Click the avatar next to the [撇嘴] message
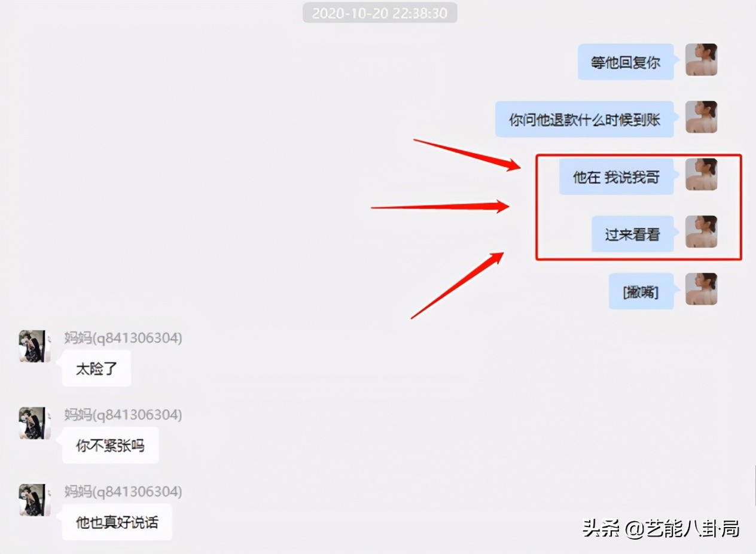 click(701, 289)
